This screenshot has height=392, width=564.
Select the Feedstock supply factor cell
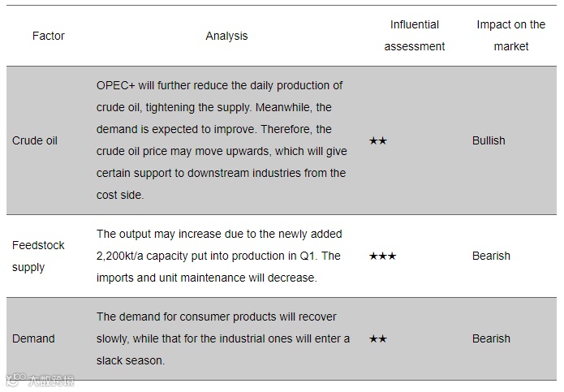click(38, 256)
